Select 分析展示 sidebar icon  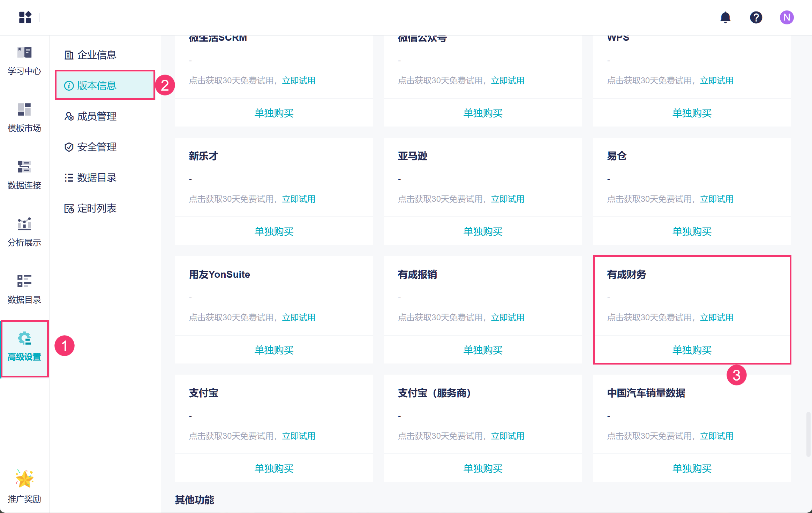click(24, 232)
